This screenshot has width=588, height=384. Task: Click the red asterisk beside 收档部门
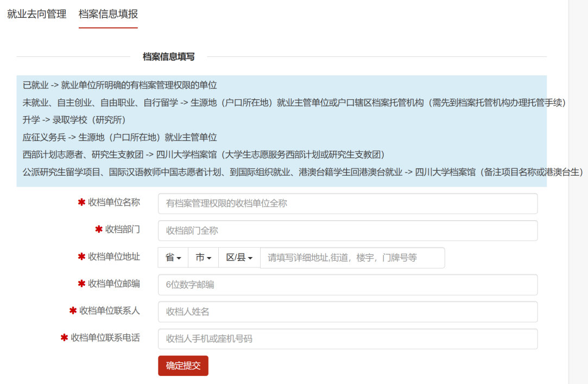(x=99, y=229)
